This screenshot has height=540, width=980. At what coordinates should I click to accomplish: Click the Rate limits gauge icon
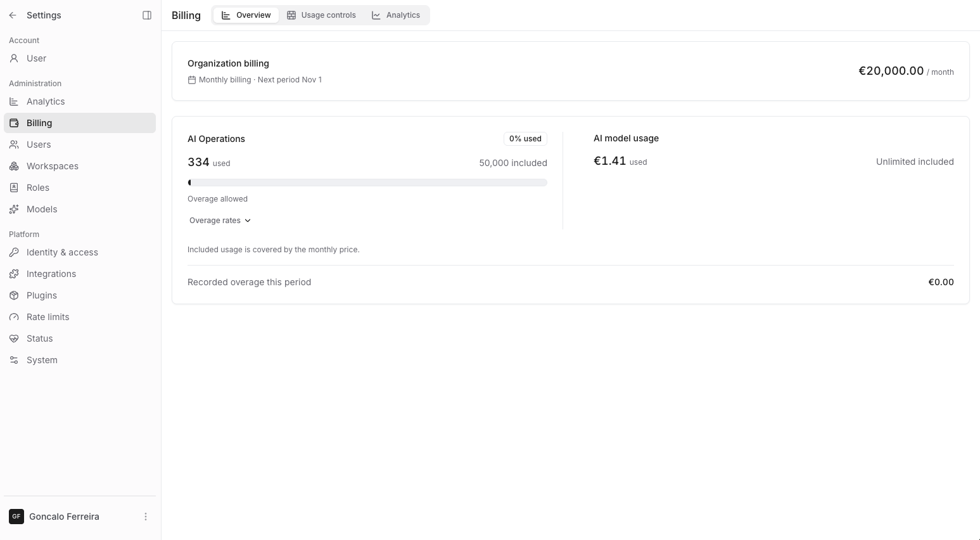click(x=14, y=317)
